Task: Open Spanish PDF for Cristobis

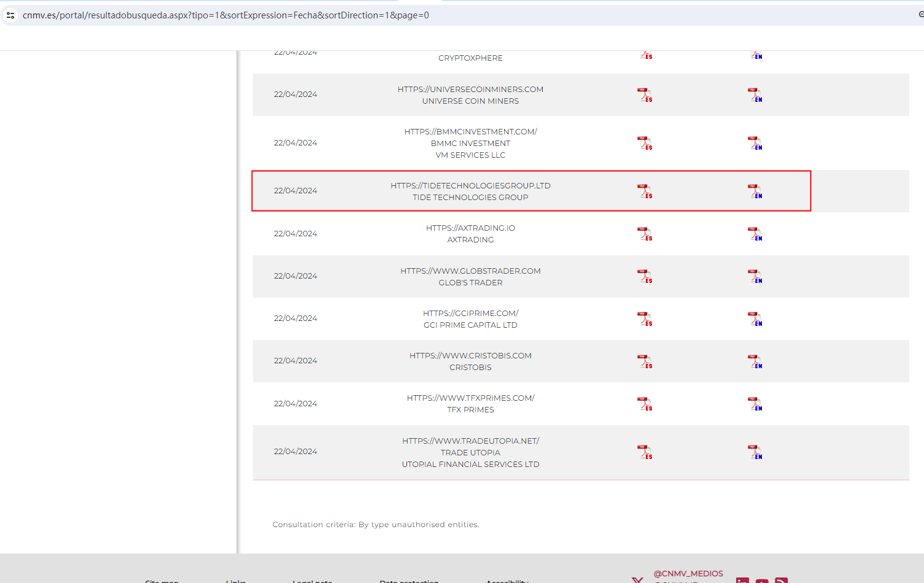Action: pyautogui.click(x=644, y=361)
